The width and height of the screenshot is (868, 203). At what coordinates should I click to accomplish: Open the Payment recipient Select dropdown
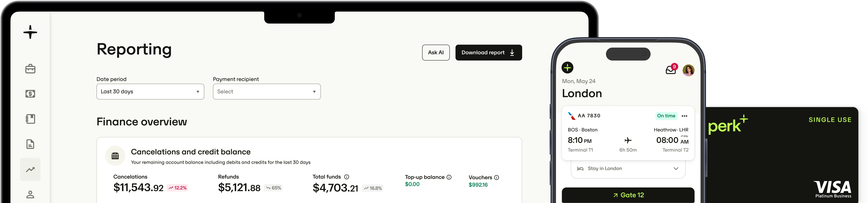click(x=267, y=91)
